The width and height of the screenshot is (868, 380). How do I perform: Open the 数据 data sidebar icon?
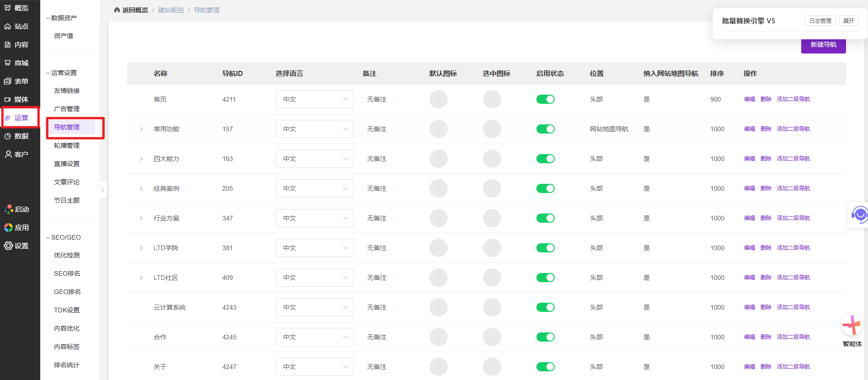8,136
